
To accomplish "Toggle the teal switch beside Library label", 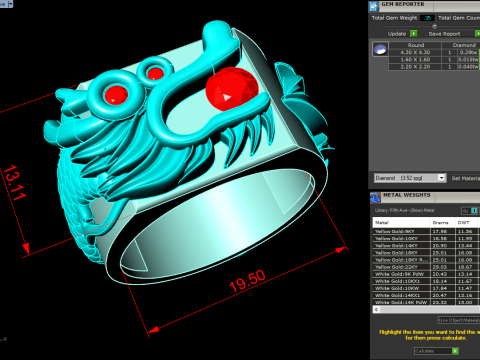I will click(x=474, y=211).
